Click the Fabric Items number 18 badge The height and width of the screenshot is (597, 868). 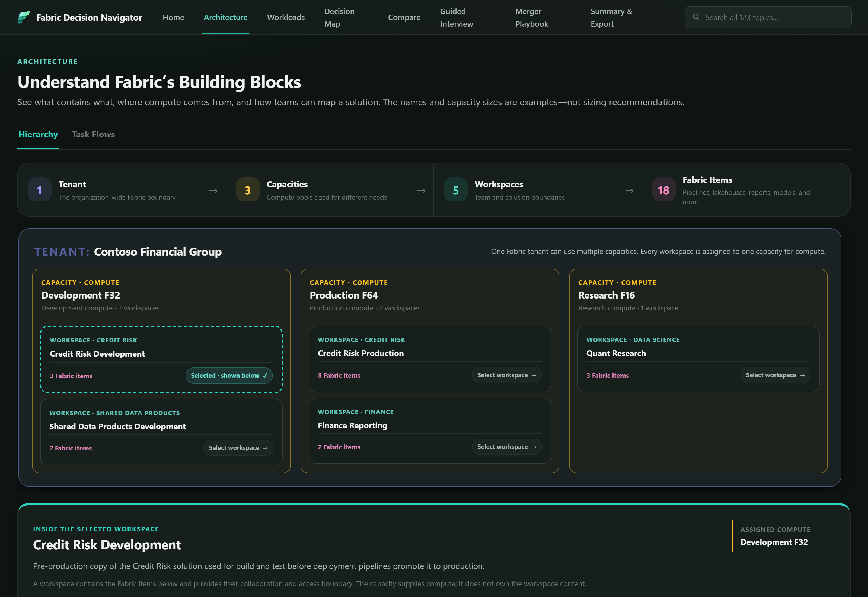click(x=663, y=190)
